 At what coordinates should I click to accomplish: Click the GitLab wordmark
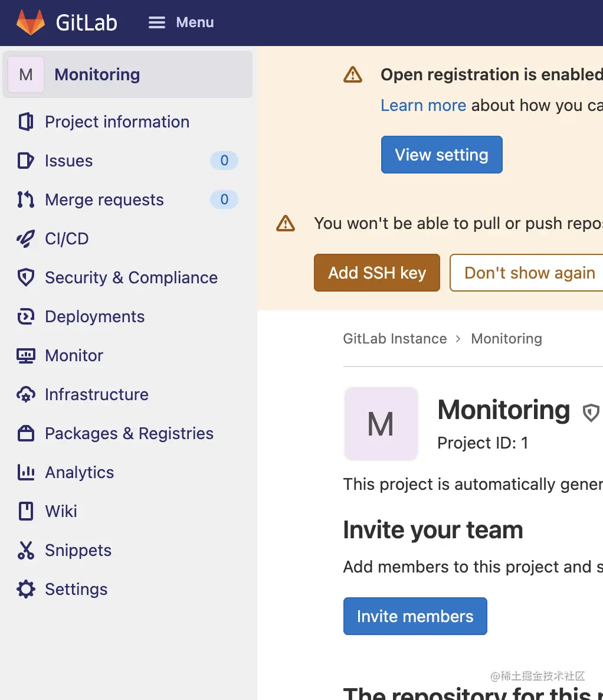[x=87, y=23]
